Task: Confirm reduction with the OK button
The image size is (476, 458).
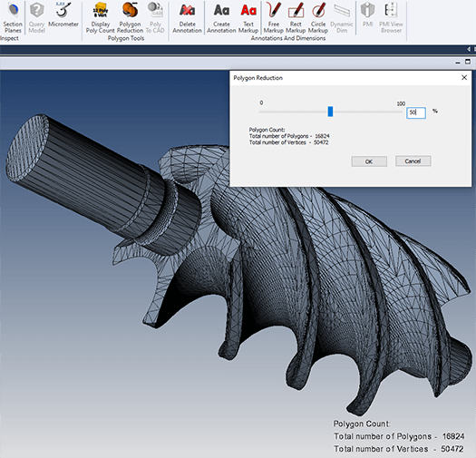Action: pyautogui.click(x=369, y=161)
